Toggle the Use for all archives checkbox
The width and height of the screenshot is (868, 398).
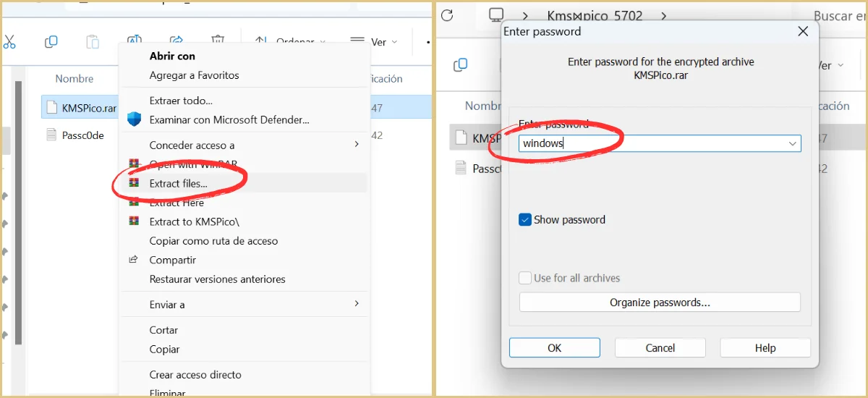[x=525, y=278]
